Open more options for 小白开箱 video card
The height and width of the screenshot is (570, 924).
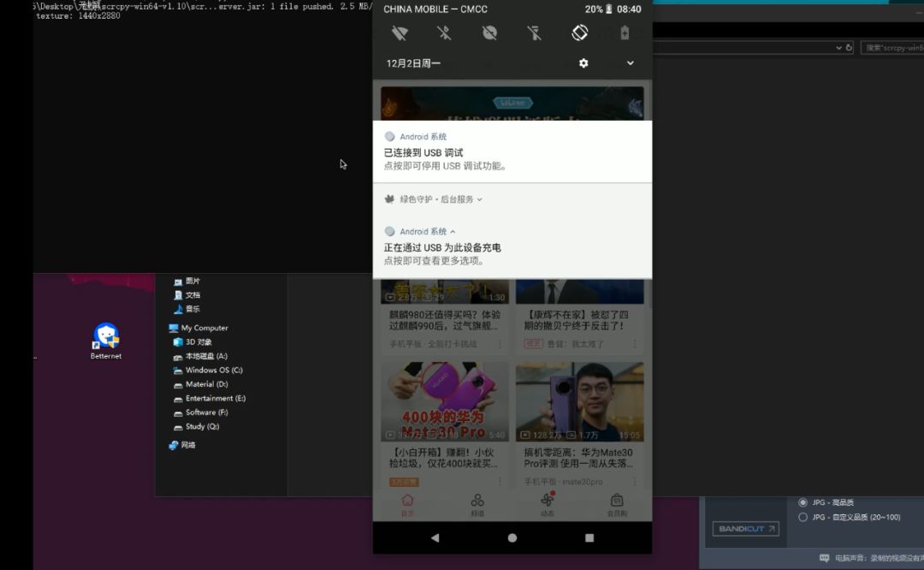coord(500,482)
